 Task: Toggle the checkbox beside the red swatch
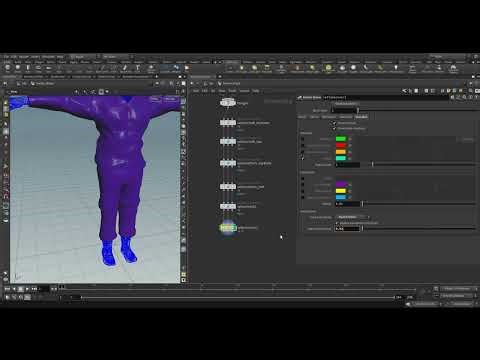click(x=303, y=145)
